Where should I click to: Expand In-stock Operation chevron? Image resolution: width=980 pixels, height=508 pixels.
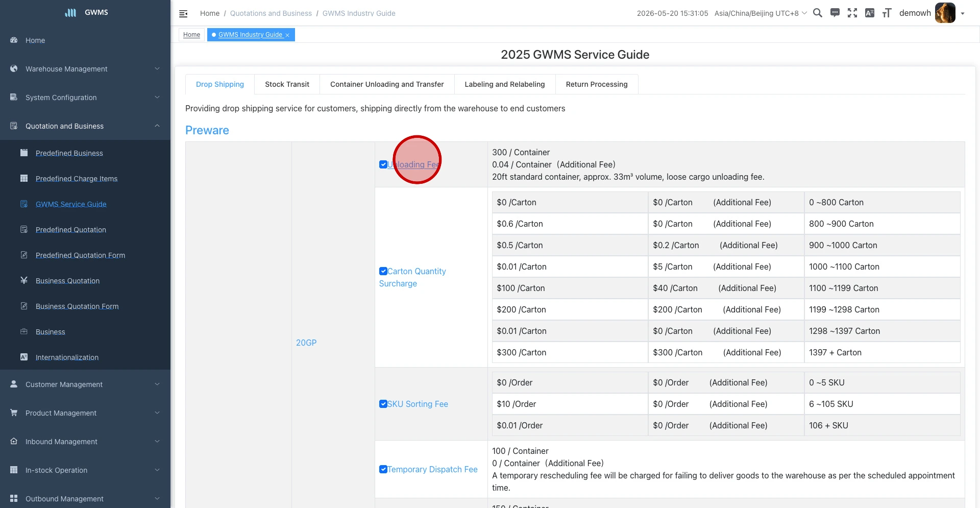coord(157,470)
